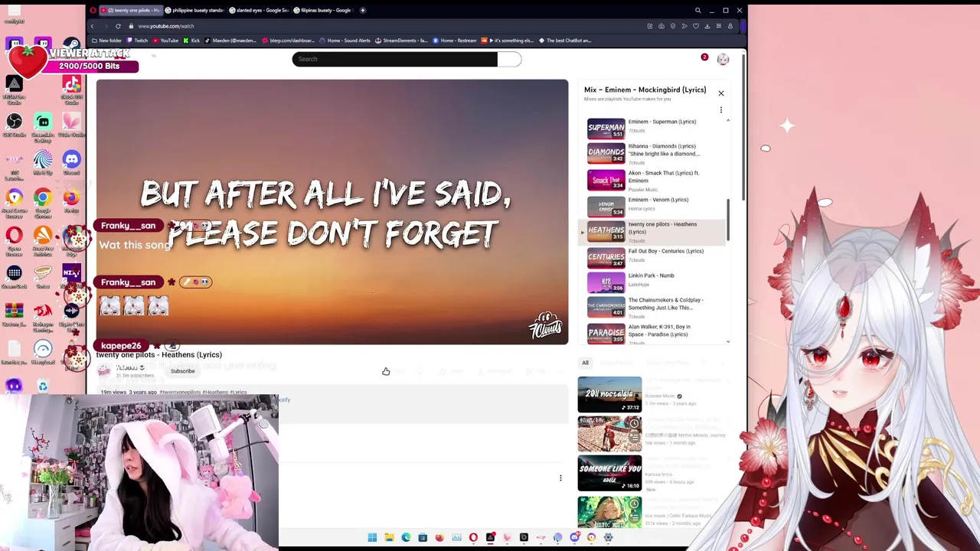Click the address bar URL
Viewport: 980px width, 551px height.
click(165, 26)
